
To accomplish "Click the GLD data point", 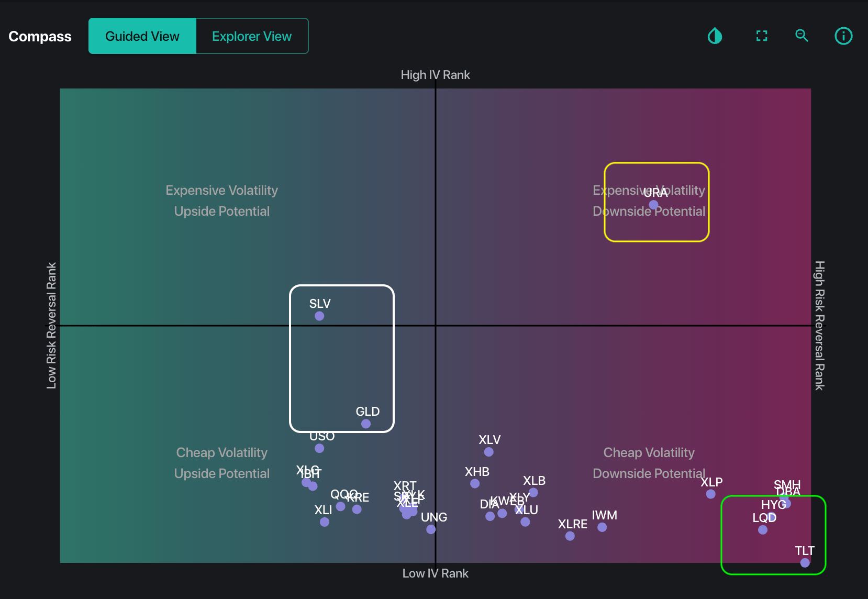I will tap(366, 424).
